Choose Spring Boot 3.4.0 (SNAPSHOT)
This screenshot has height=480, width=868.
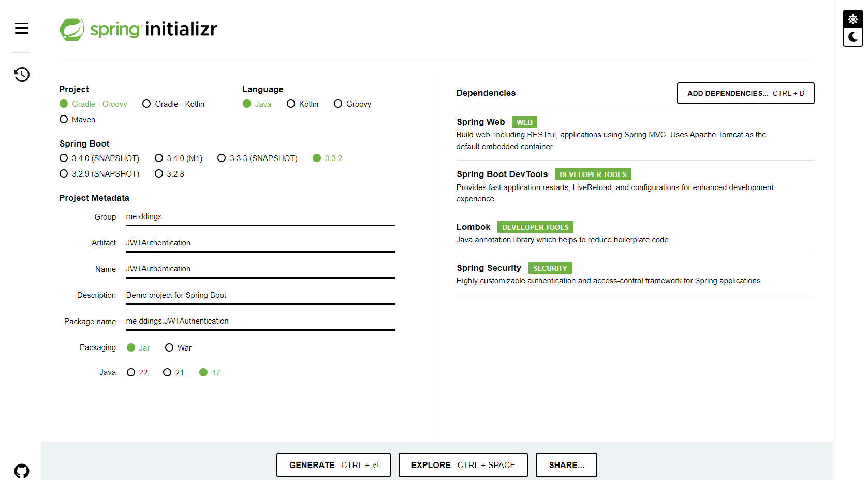tap(99, 158)
